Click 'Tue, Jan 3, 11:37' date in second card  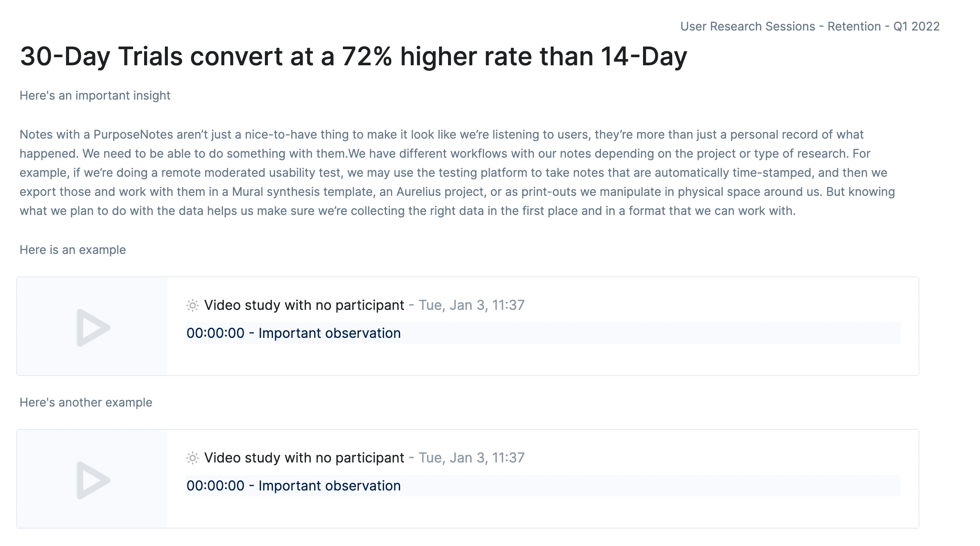pyautogui.click(x=471, y=458)
